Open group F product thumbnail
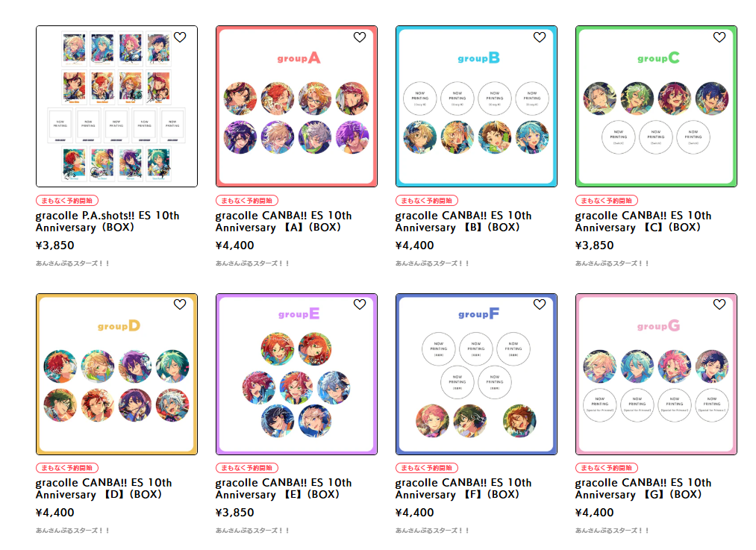This screenshot has width=756, height=550. pyautogui.click(x=476, y=374)
